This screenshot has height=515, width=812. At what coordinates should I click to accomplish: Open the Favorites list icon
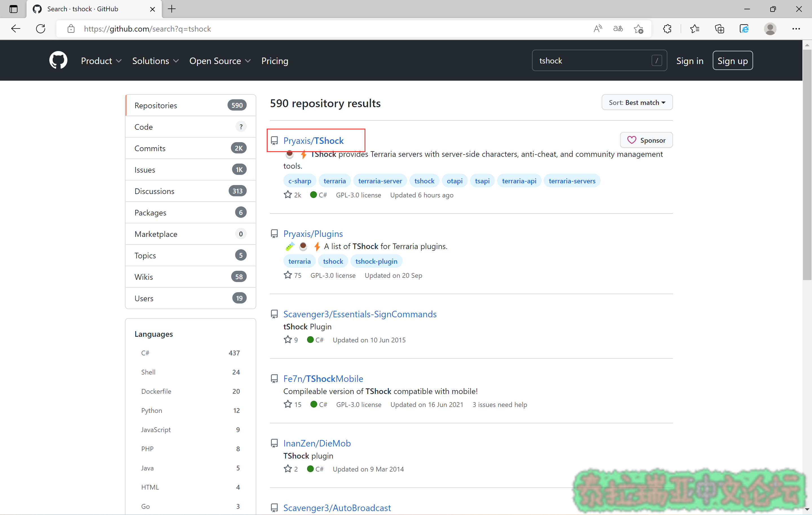click(x=695, y=29)
